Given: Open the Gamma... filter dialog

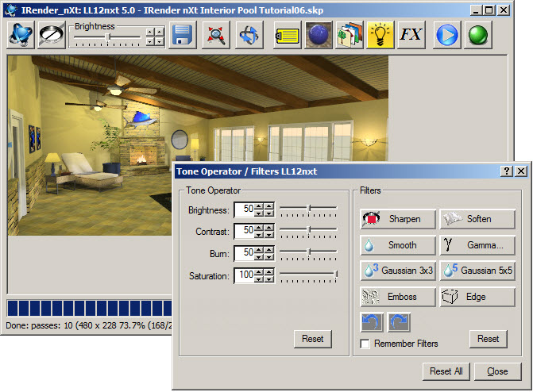Looking at the screenshot, I should [478, 245].
